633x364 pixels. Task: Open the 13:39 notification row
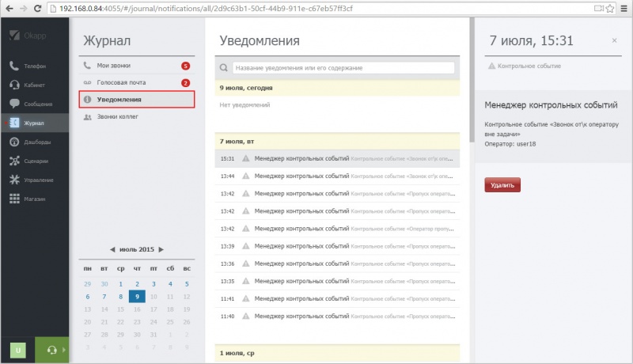(337, 246)
